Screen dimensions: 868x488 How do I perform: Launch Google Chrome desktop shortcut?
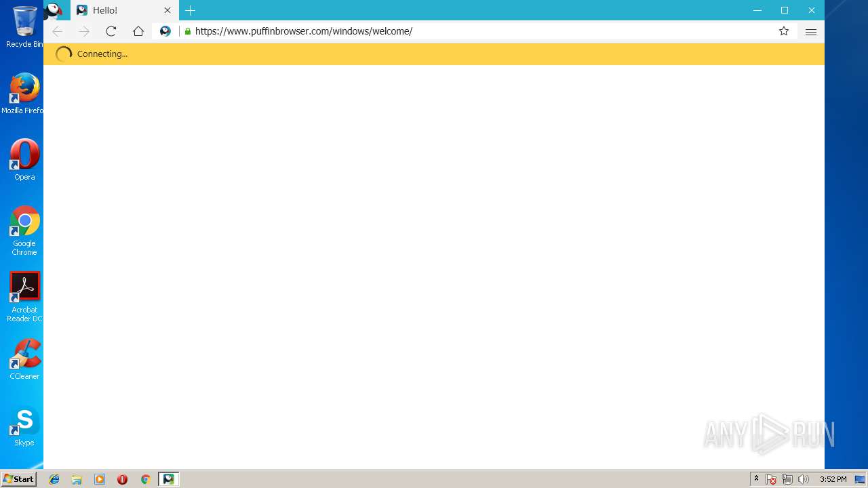click(24, 230)
